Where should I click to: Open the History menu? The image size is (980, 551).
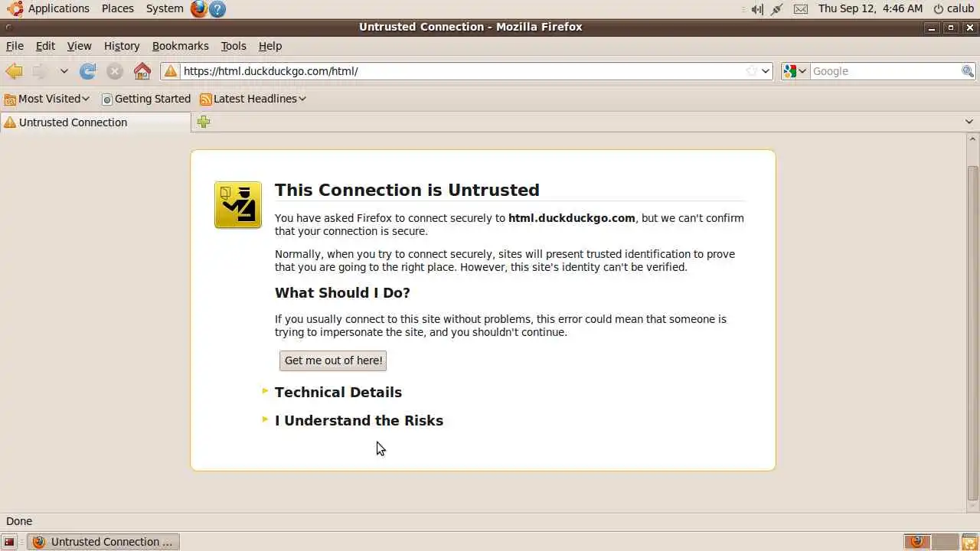pyautogui.click(x=122, y=46)
